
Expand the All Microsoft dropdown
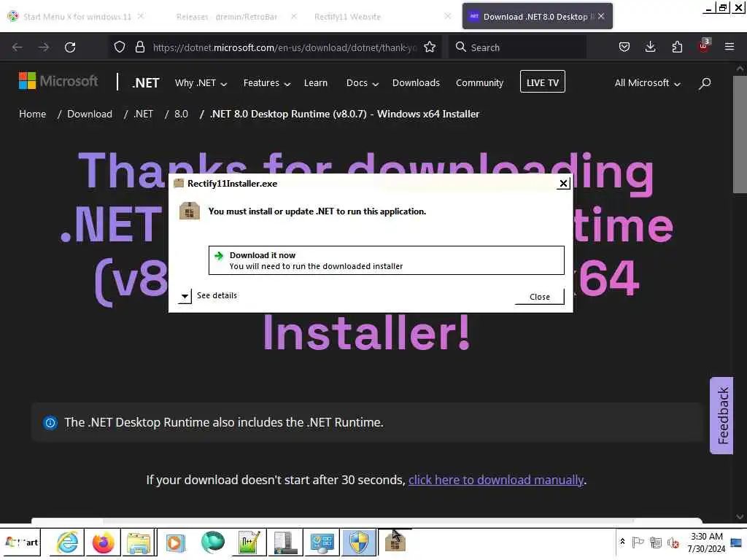click(x=648, y=83)
